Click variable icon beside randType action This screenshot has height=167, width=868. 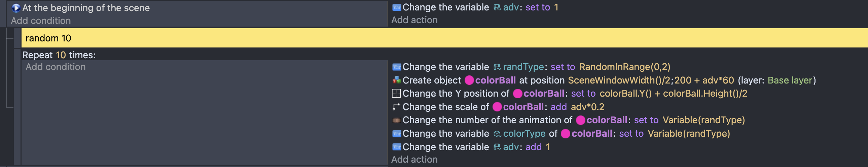tap(397, 67)
